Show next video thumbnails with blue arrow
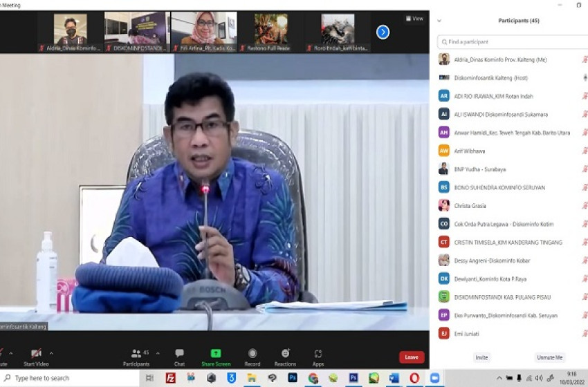 pyautogui.click(x=383, y=32)
